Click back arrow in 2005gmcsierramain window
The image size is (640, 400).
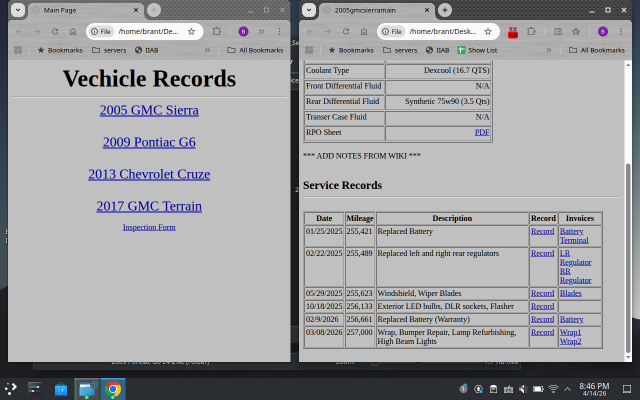pyautogui.click(x=310, y=31)
